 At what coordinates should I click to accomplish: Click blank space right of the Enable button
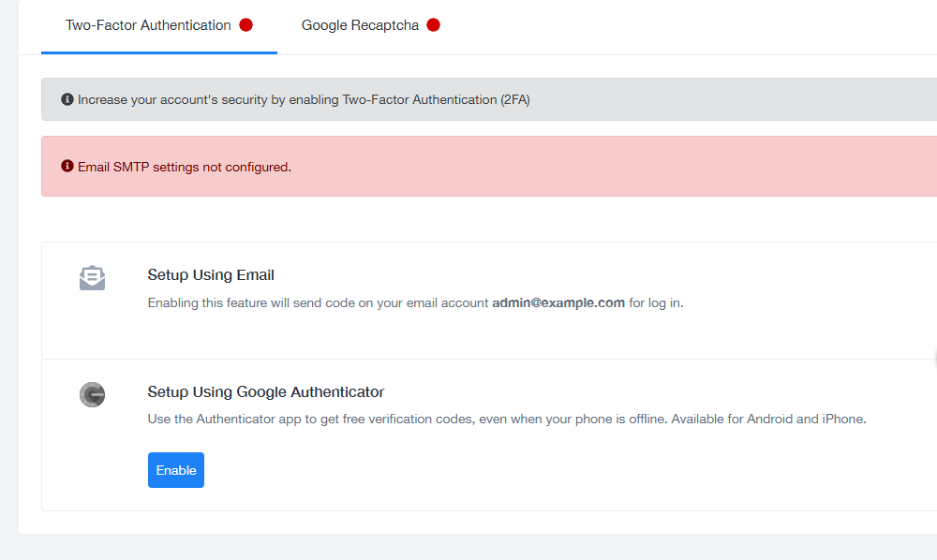pos(468,470)
